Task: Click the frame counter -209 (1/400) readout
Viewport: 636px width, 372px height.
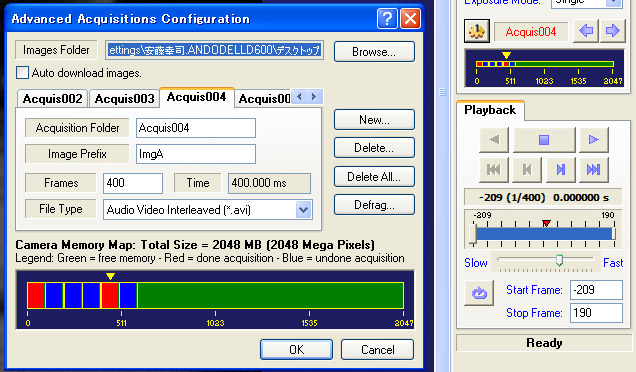Action: pyautogui.click(x=544, y=198)
